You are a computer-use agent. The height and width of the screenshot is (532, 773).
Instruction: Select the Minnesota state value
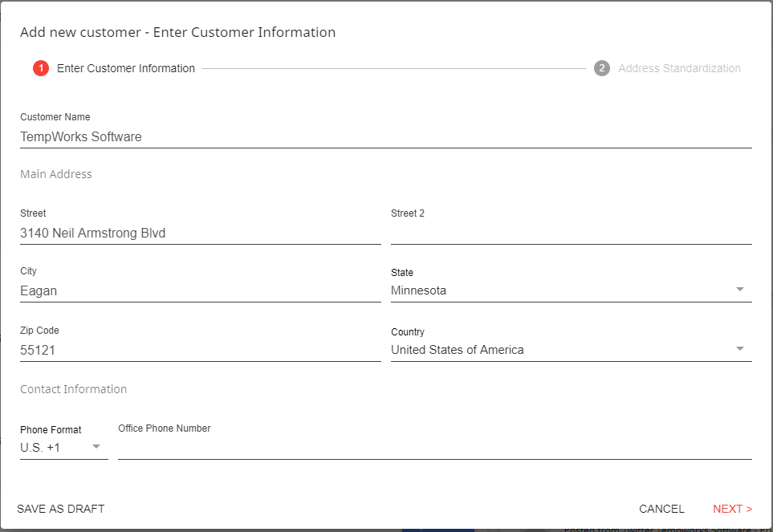click(419, 290)
